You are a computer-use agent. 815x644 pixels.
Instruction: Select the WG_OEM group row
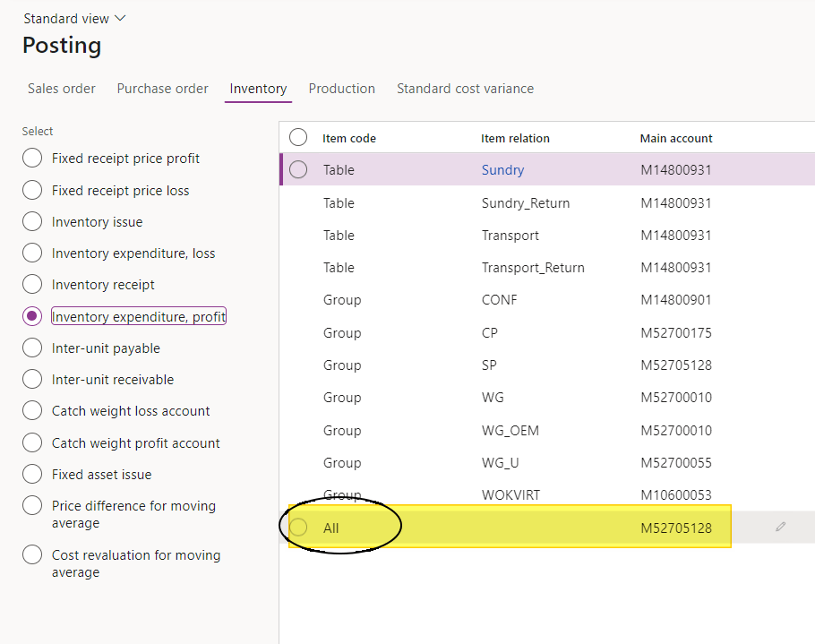click(x=510, y=431)
